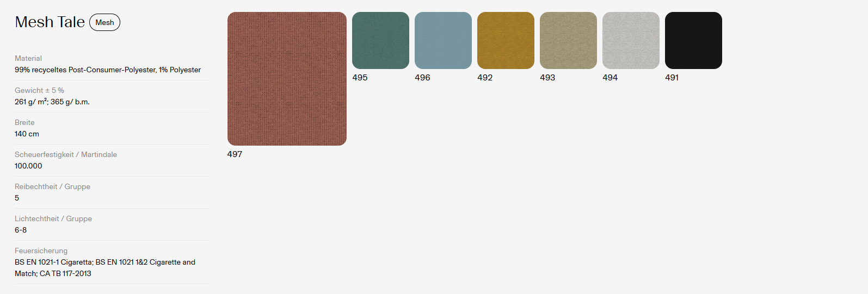Select the olive beige swatch 493

tap(568, 40)
